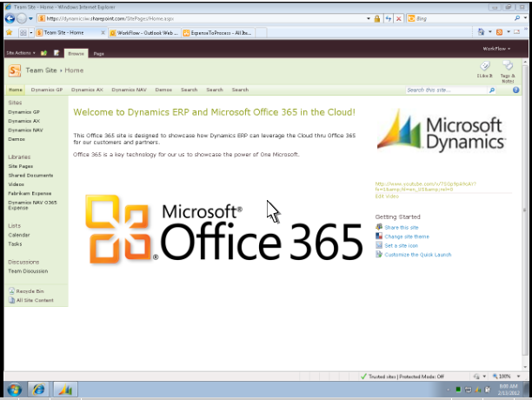Image resolution: width=532 pixels, height=400 pixels.
Task: Click the RSS feeds toolbar icon
Action: click(x=500, y=32)
